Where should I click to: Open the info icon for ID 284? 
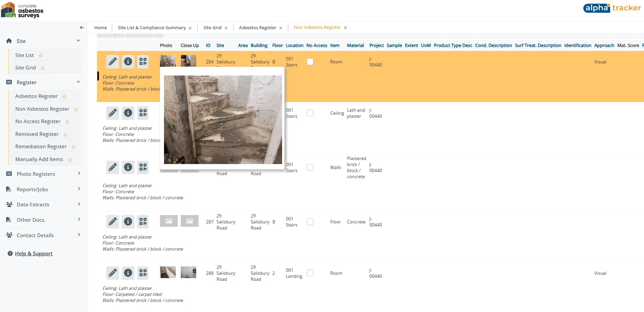tap(128, 62)
